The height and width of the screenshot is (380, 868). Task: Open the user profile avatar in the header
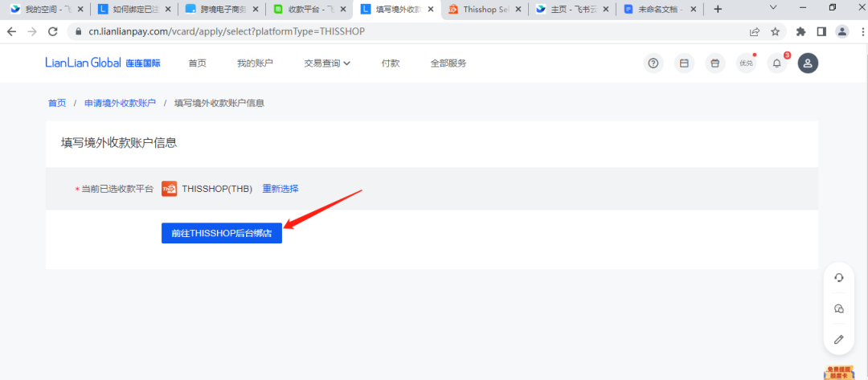[808, 63]
